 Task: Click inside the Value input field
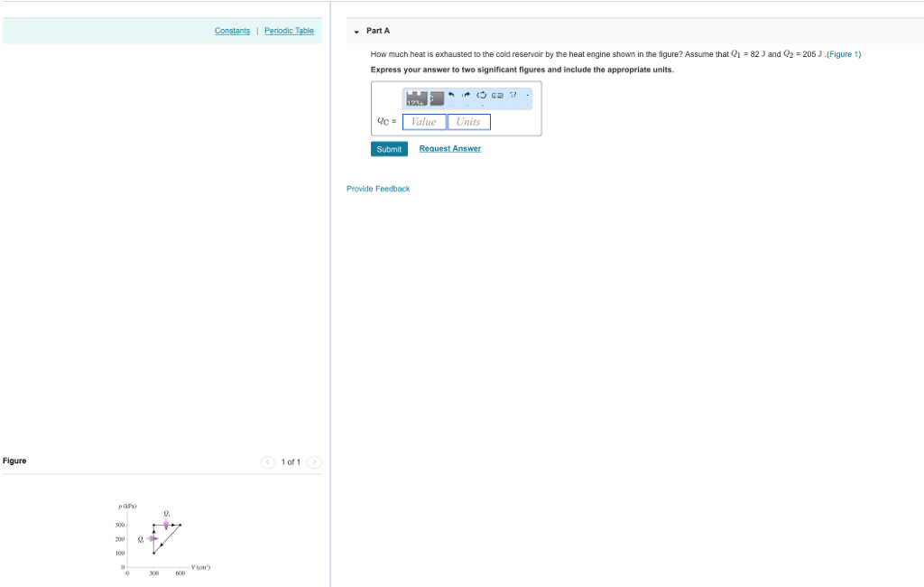pos(423,121)
